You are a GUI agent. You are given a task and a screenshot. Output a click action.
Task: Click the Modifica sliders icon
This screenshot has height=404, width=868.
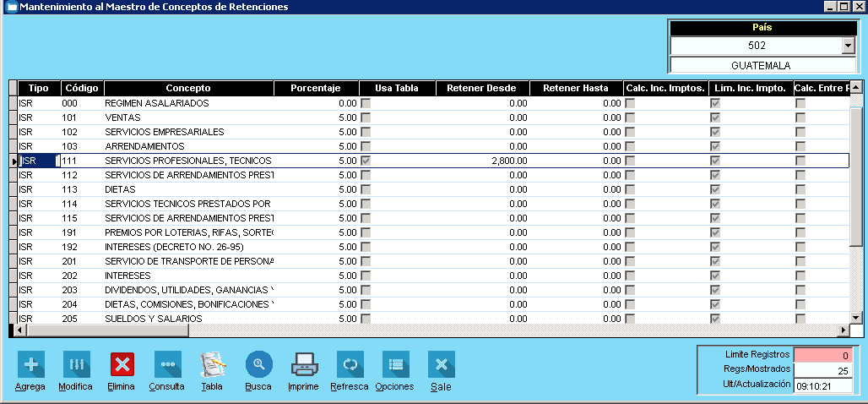pos(76,364)
